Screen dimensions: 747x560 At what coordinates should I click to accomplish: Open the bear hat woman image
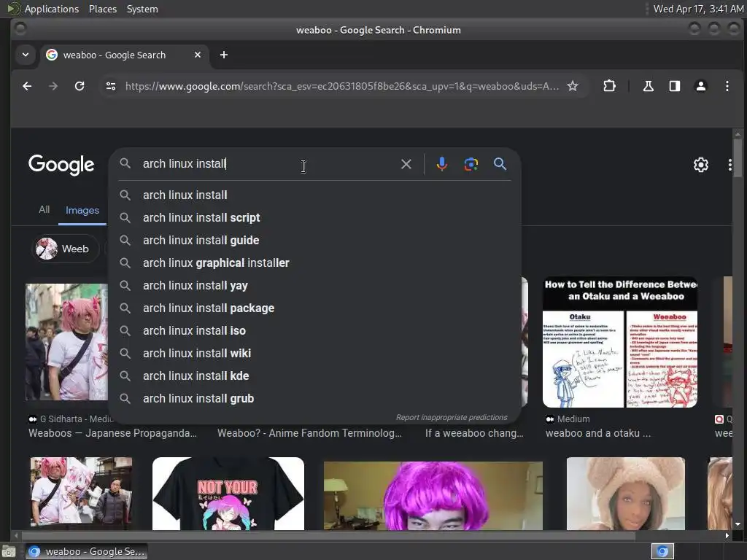point(626,494)
